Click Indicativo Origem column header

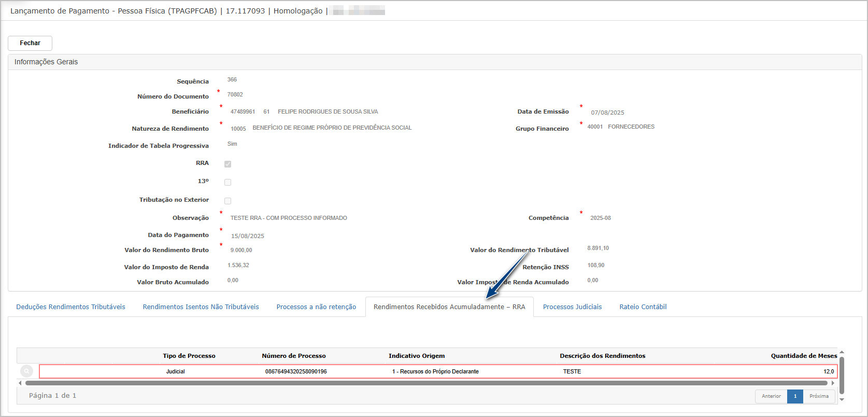tap(417, 356)
